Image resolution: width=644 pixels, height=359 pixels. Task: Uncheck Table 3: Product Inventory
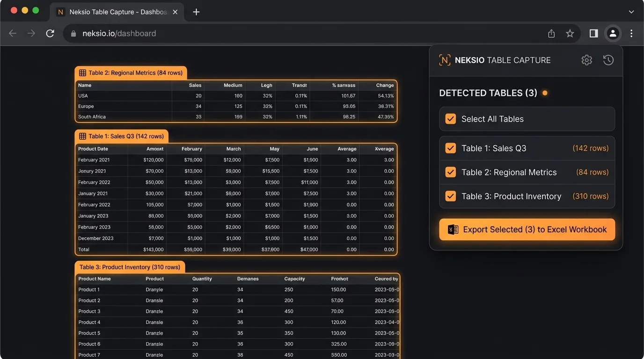450,196
